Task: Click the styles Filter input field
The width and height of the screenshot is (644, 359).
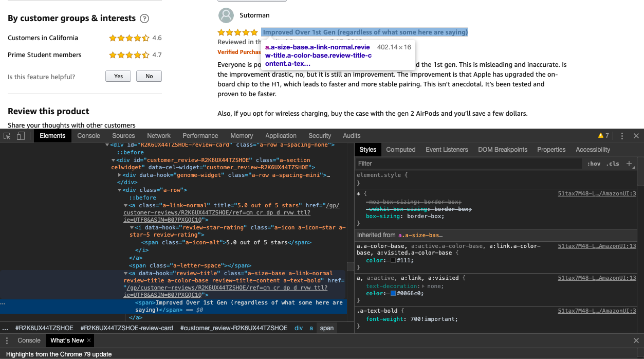Action: click(x=468, y=164)
